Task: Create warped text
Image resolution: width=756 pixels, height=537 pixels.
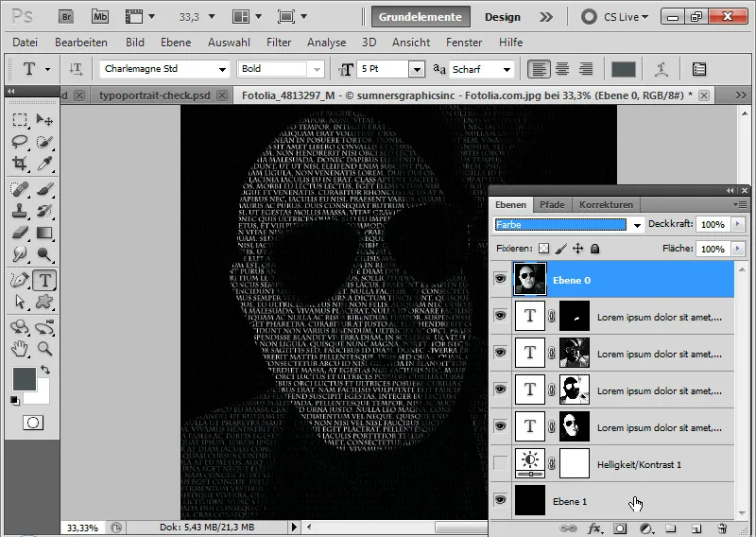Action: tap(661, 69)
